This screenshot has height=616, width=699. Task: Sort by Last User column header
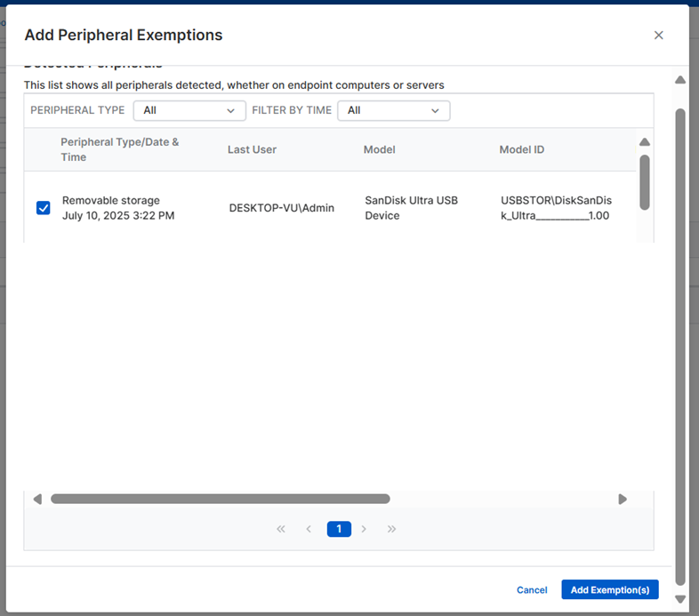coord(252,149)
